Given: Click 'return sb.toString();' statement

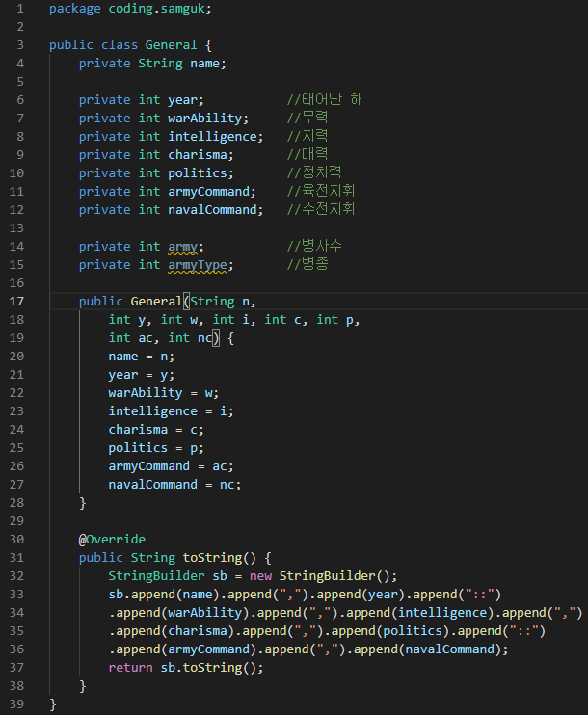Looking at the screenshot, I should pyautogui.click(x=186, y=668).
